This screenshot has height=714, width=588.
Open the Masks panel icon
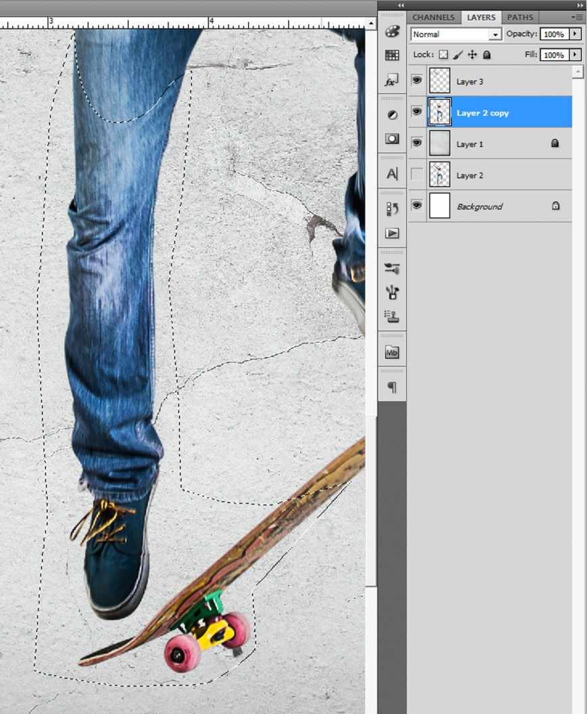[x=392, y=139]
